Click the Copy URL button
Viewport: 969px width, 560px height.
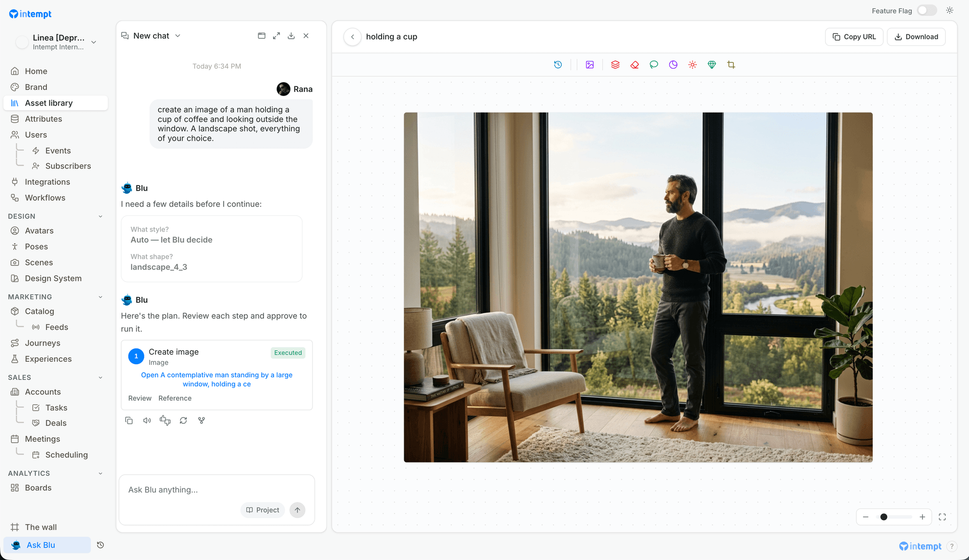pos(854,37)
